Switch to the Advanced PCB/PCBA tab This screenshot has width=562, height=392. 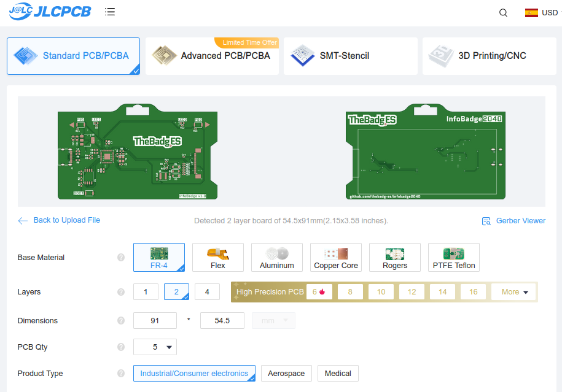click(x=212, y=56)
